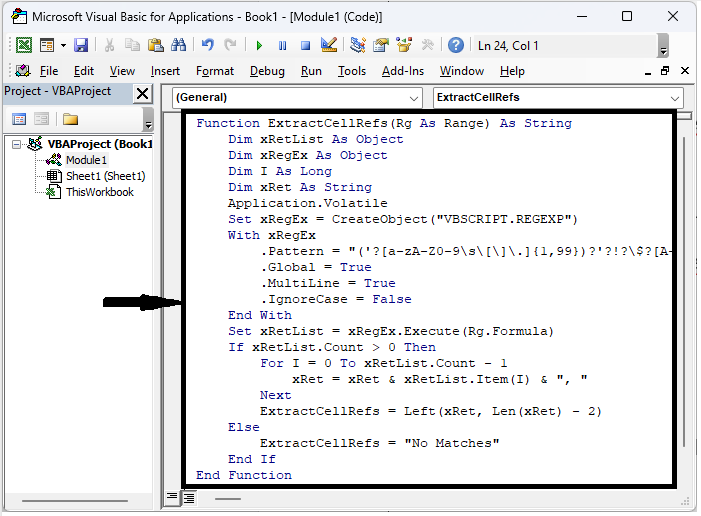This screenshot has height=516, width=701.
Task: Click the View Microsoft Excel icon
Action: (23, 45)
